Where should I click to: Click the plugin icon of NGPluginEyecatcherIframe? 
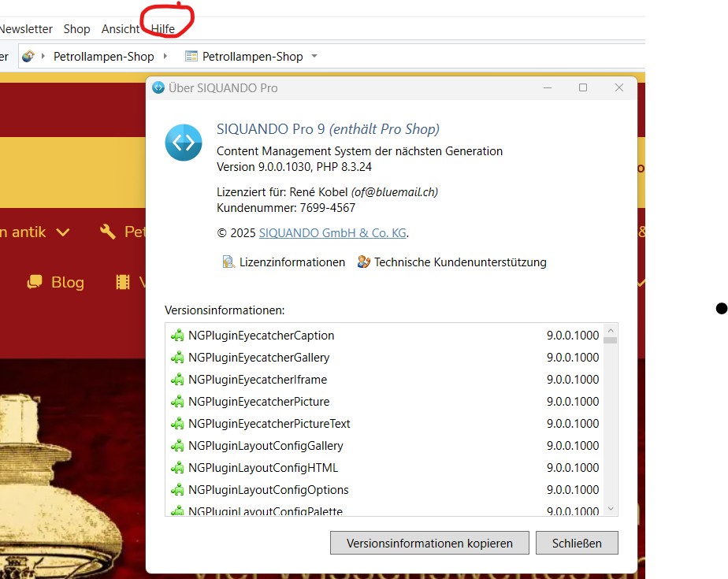point(177,380)
